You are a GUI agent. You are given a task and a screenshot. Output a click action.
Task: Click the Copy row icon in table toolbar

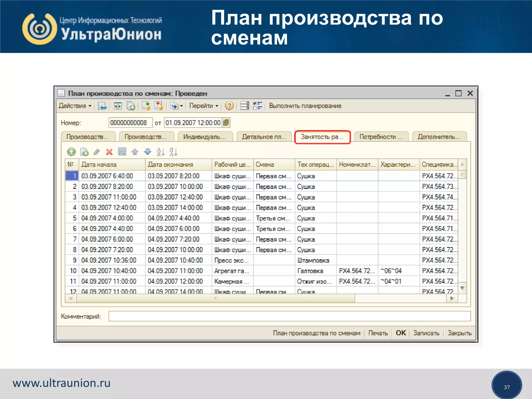(84, 152)
